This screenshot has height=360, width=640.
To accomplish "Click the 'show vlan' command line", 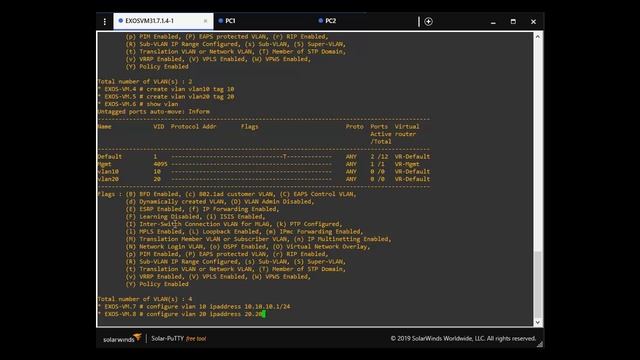I will [x=138, y=104].
